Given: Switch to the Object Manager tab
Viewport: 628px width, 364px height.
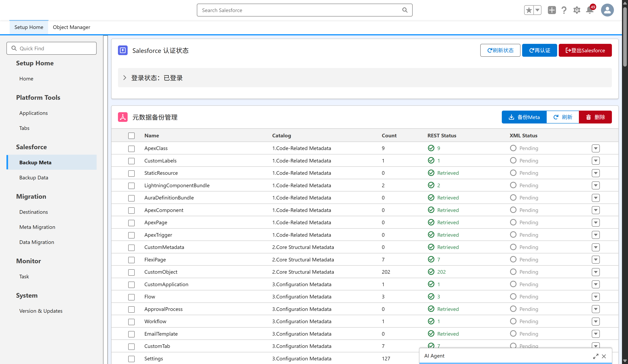Looking at the screenshot, I should [71, 27].
